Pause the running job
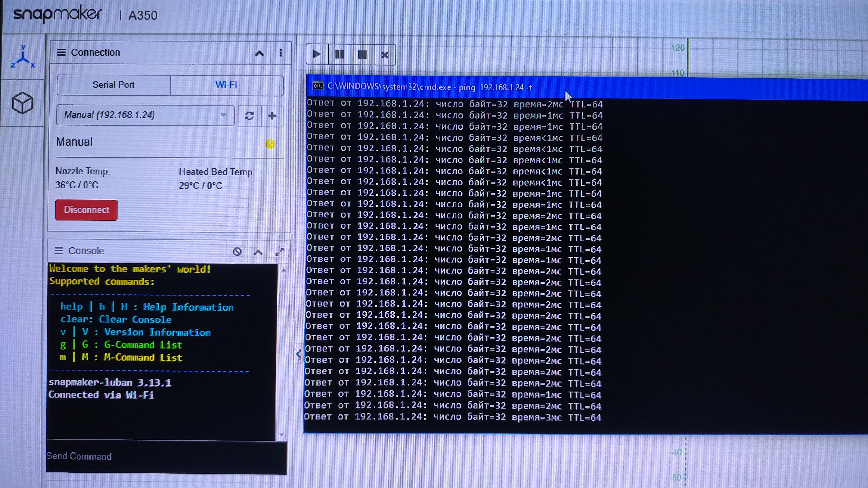868x488 pixels. [x=339, y=54]
